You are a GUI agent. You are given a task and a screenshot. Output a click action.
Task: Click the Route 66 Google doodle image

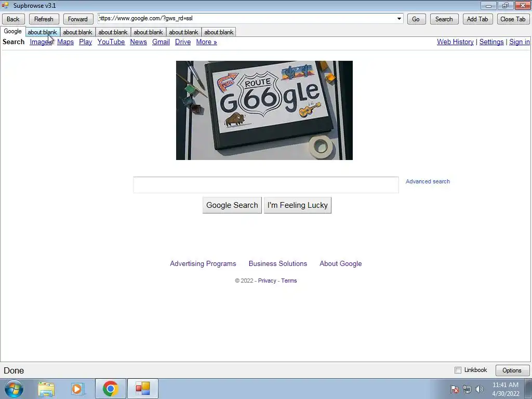264,110
